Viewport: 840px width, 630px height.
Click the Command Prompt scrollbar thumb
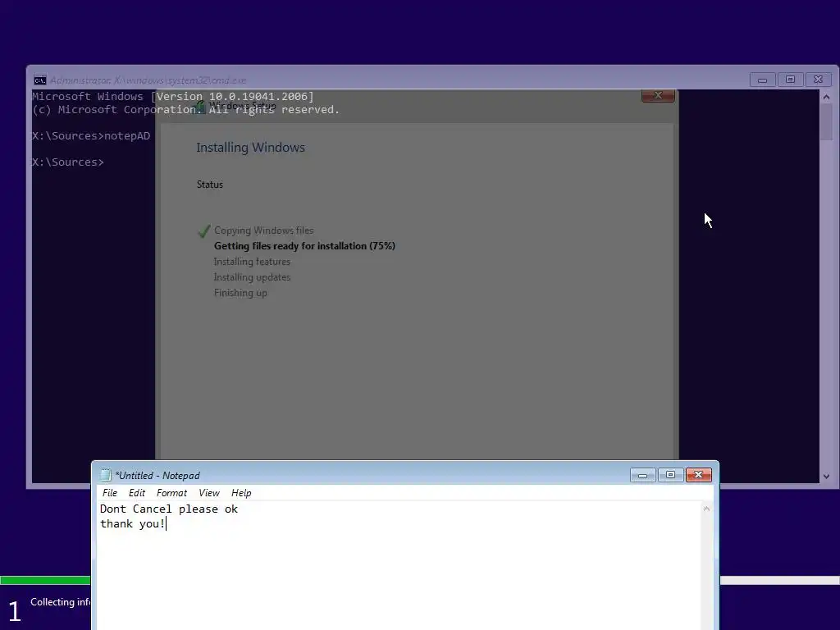coord(826,122)
